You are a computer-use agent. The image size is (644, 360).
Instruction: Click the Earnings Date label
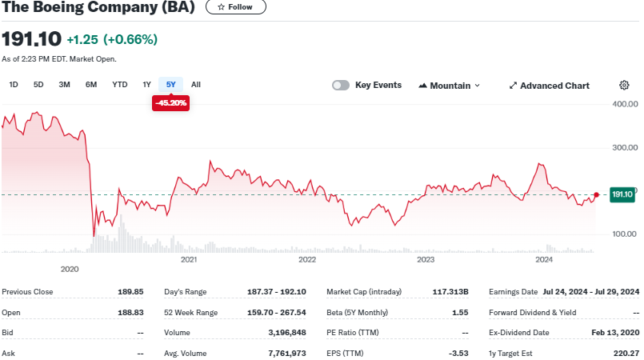coord(513,292)
